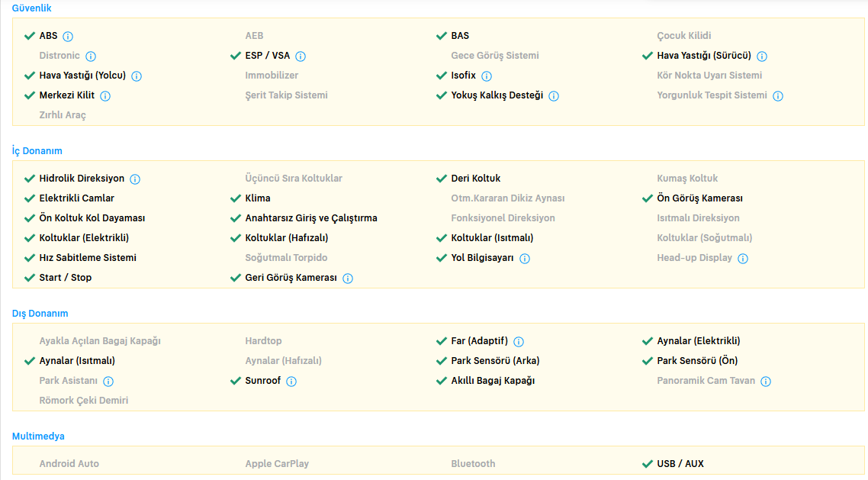Click info icon next to Yokuş Kalkış Desteği
Viewport: 868px width, 480px height.
[x=554, y=96]
